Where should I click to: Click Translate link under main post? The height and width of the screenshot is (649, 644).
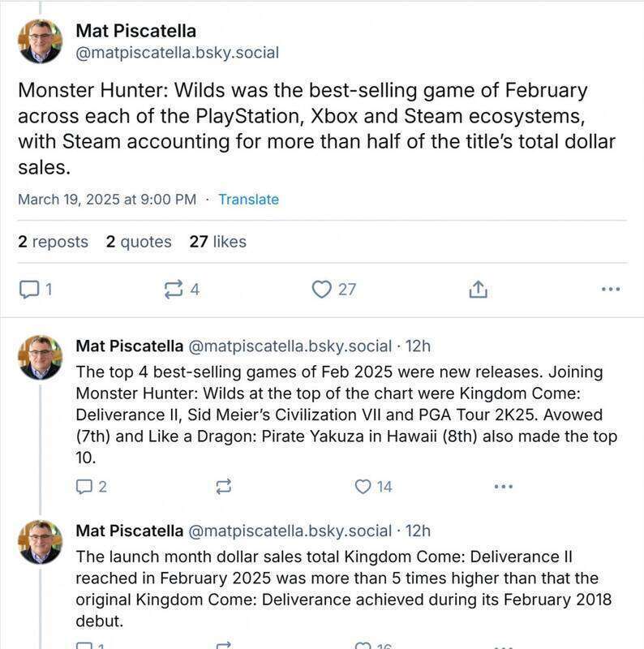[x=248, y=200]
